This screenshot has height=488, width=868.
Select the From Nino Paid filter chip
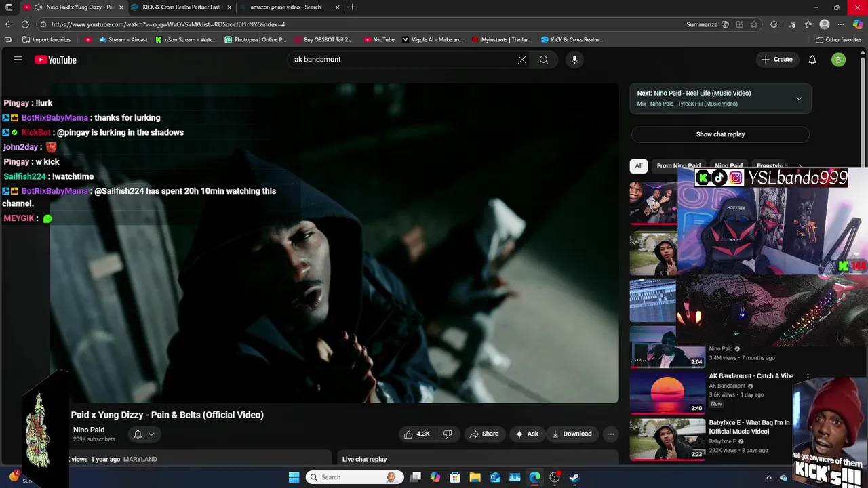678,166
